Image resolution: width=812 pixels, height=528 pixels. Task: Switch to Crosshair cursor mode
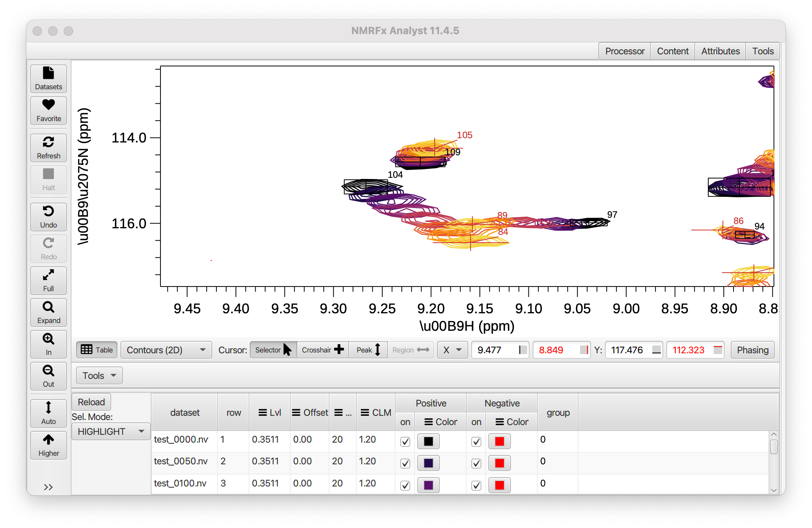(322, 350)
